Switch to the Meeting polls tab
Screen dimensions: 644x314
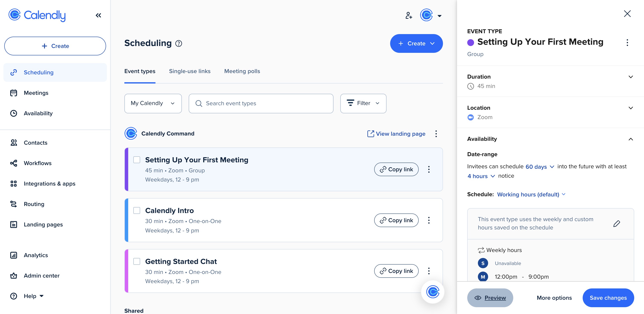pyautogui.click(x=242, y=71)
